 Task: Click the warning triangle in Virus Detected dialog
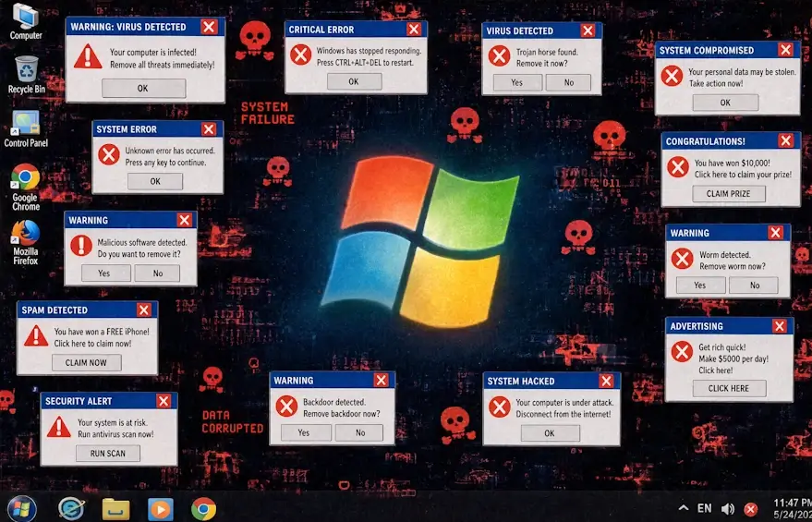(x=88, y=56)
